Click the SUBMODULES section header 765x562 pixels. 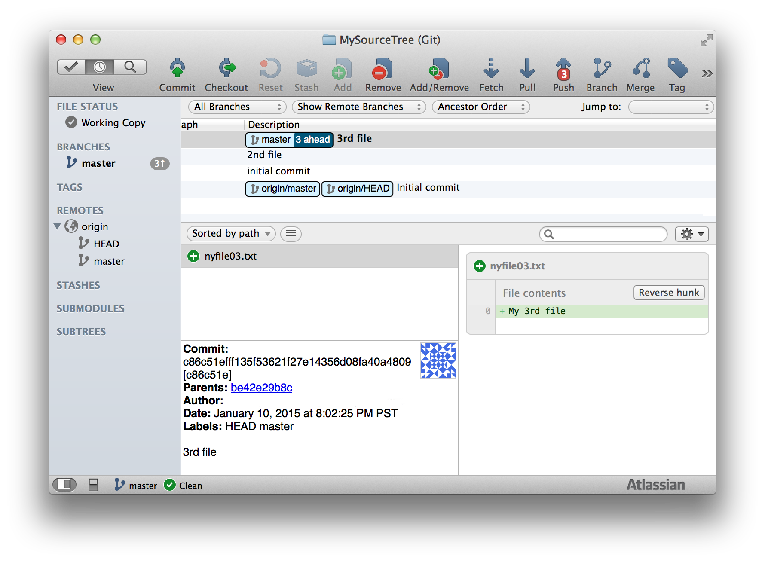pyautogui.click(x=90, y=308)
